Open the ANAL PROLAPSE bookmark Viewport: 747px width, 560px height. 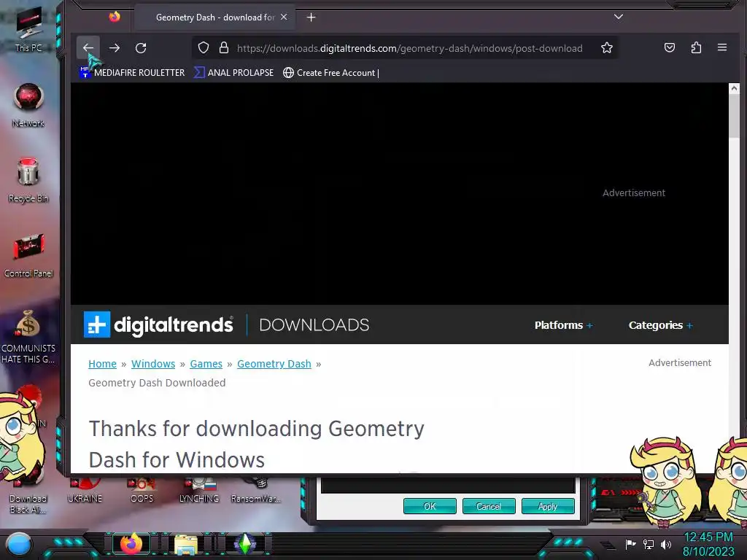[234, 72]
